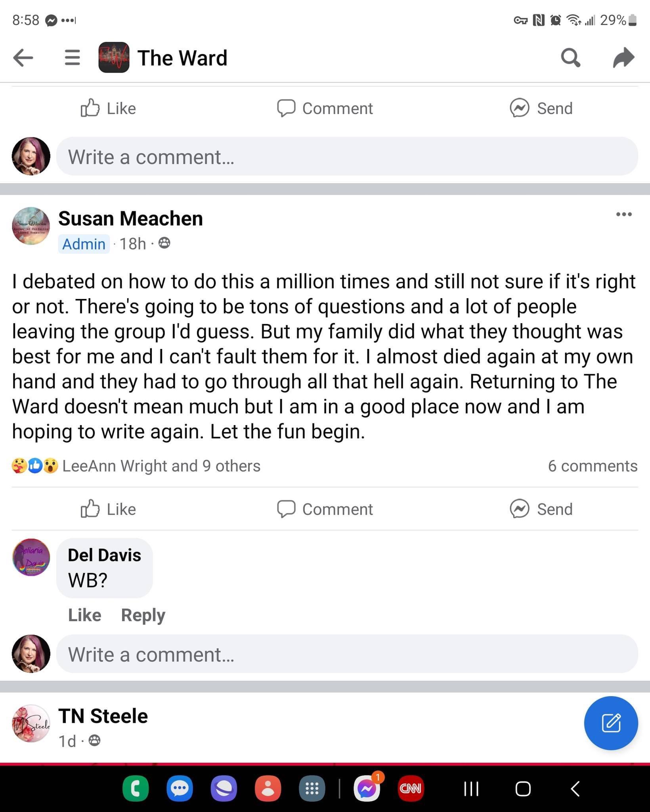Viewport: 650px width, 812px height.
Task: Tap the Write a comment field below Del Davis
Action: [x=347, y=654]
